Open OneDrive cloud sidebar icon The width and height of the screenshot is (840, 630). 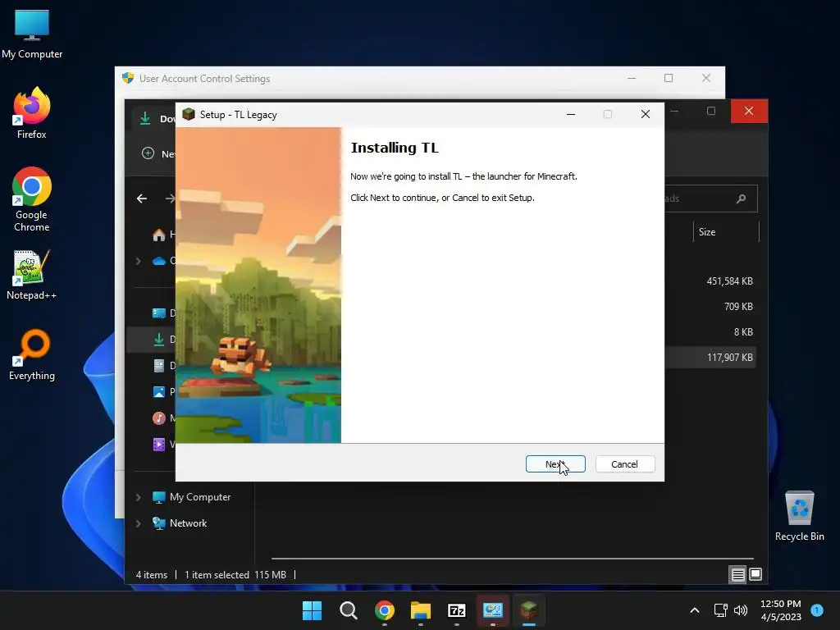[x=159, y=261]
